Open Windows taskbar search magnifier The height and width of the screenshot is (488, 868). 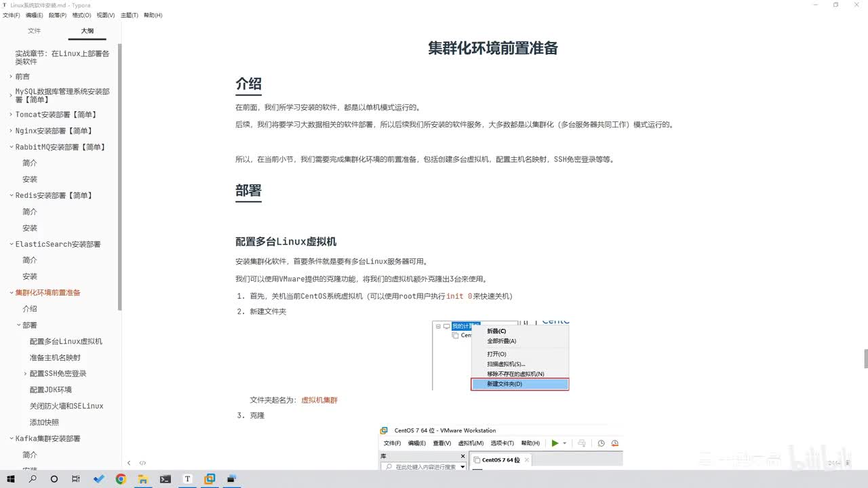pyautogui.click(x=33, y=479)
